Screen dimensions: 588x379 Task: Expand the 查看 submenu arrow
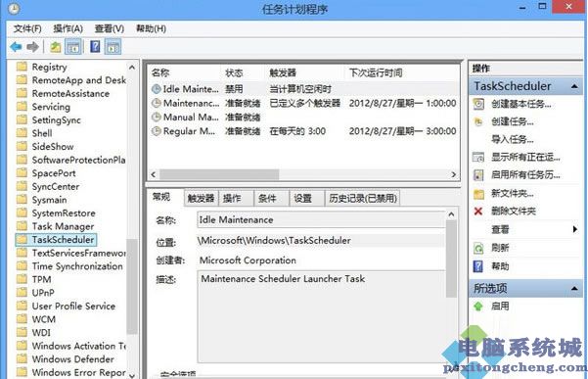tap(575, 229)
